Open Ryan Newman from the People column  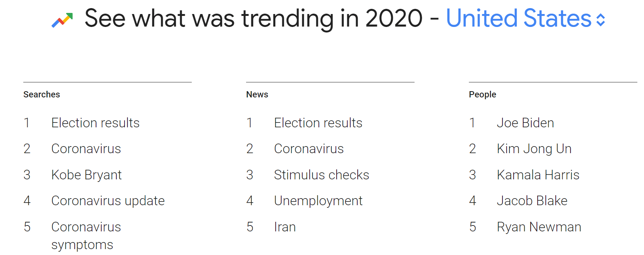click(539, 227)
